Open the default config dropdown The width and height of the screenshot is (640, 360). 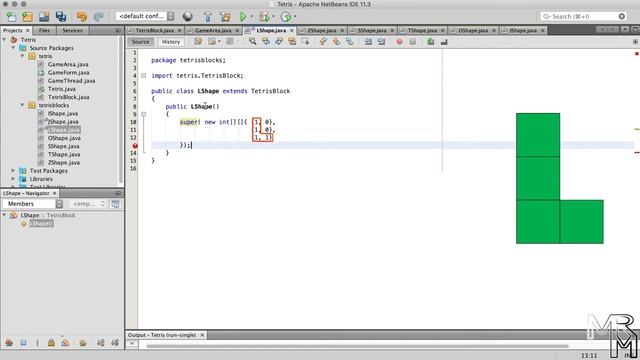point(145,16)
